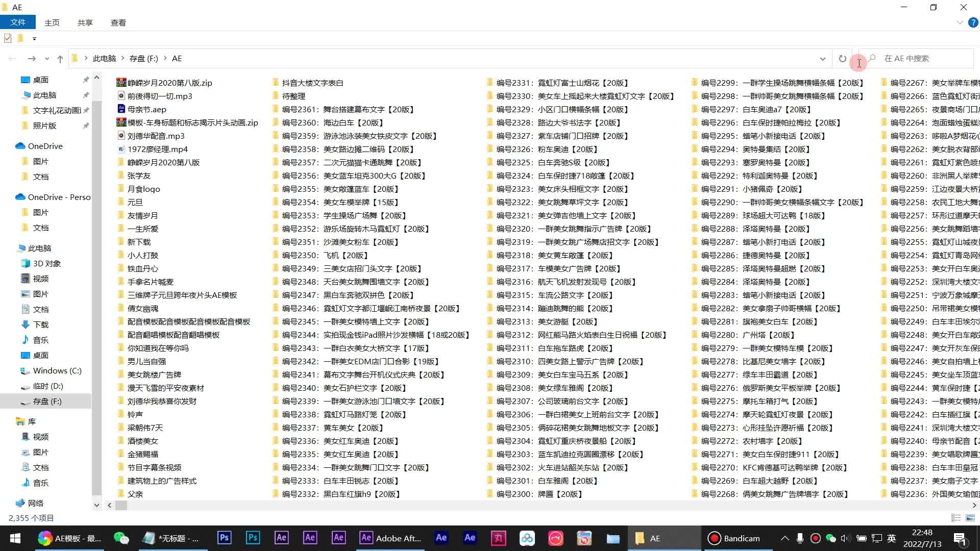The image size is (980, 551).
Task: Customize quick access toolbar dropdown
Action: pos(34,38)
